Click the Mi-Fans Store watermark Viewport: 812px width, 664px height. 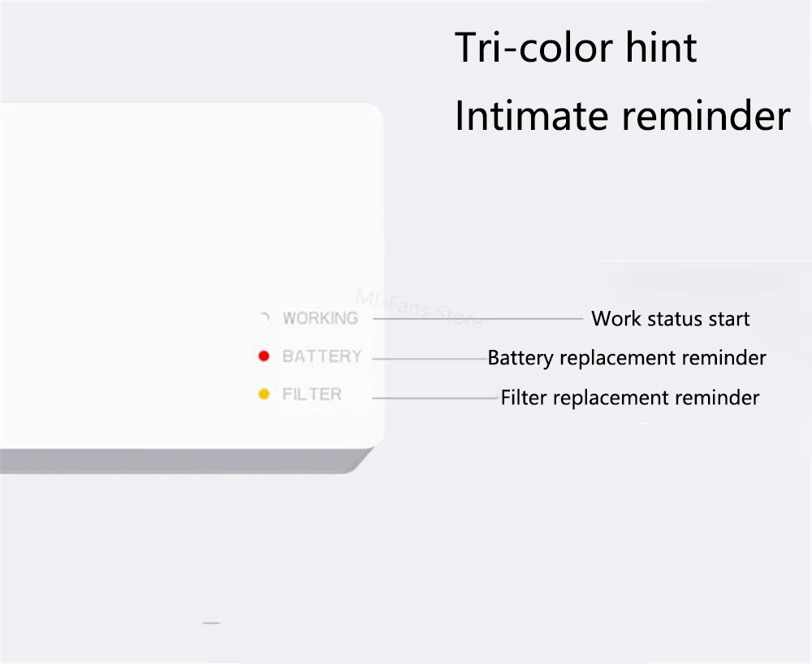tap(418, 308)
